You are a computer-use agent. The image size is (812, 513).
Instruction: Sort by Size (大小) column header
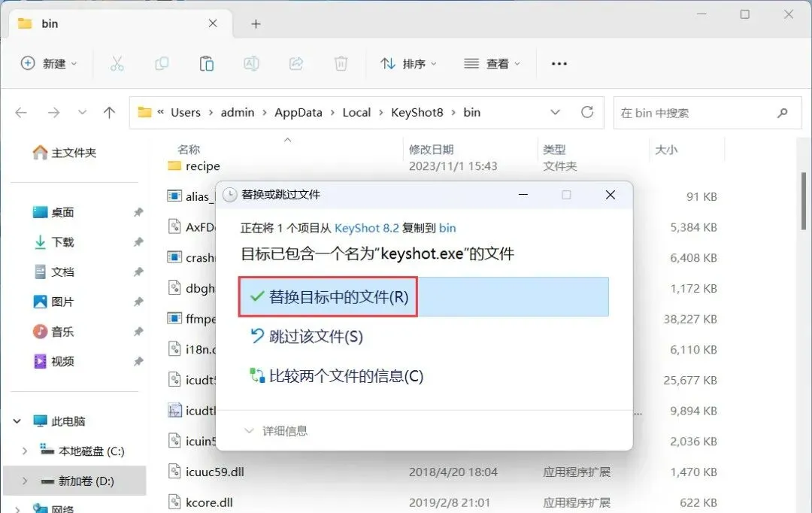[x=666, y=150]
